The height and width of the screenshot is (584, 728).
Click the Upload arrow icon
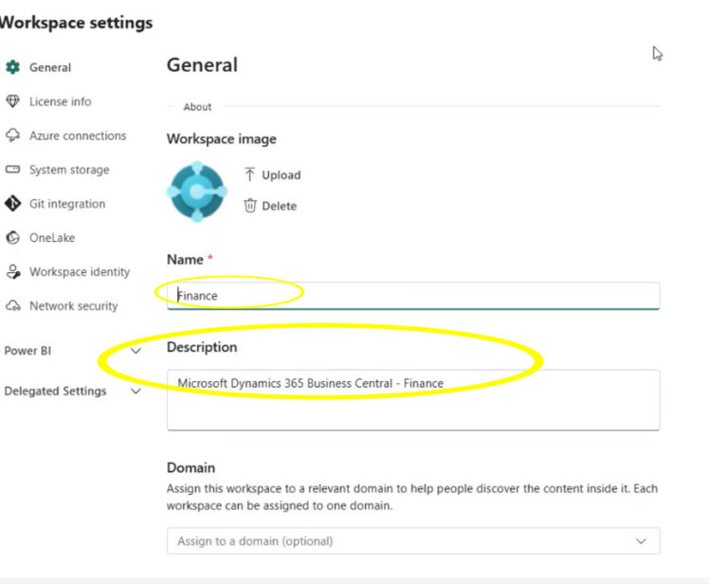(x=249, y=174)
